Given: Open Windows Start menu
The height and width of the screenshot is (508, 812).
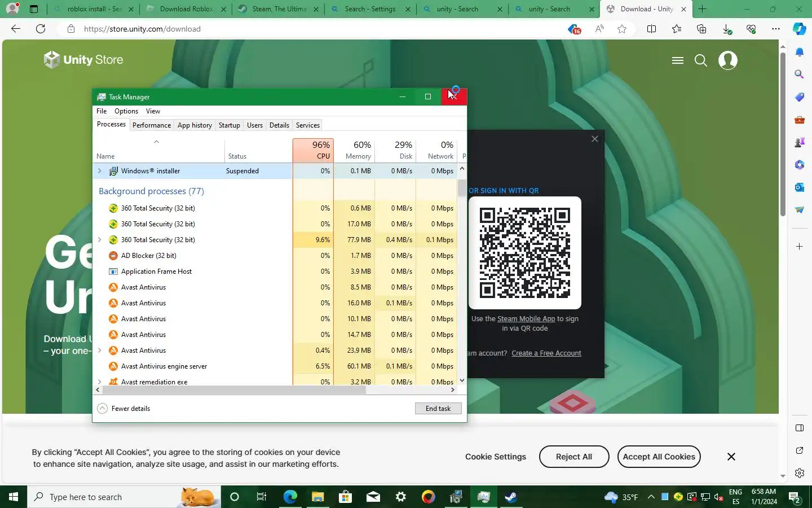Looking at the screenshot, I should 14,497.
